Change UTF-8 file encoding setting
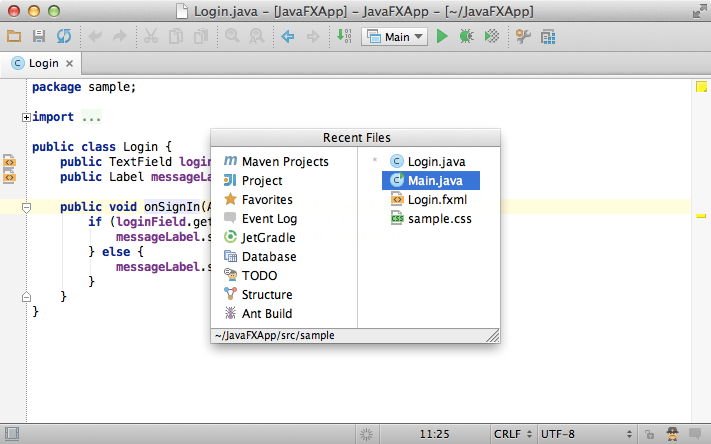 (x=587, y=434)
